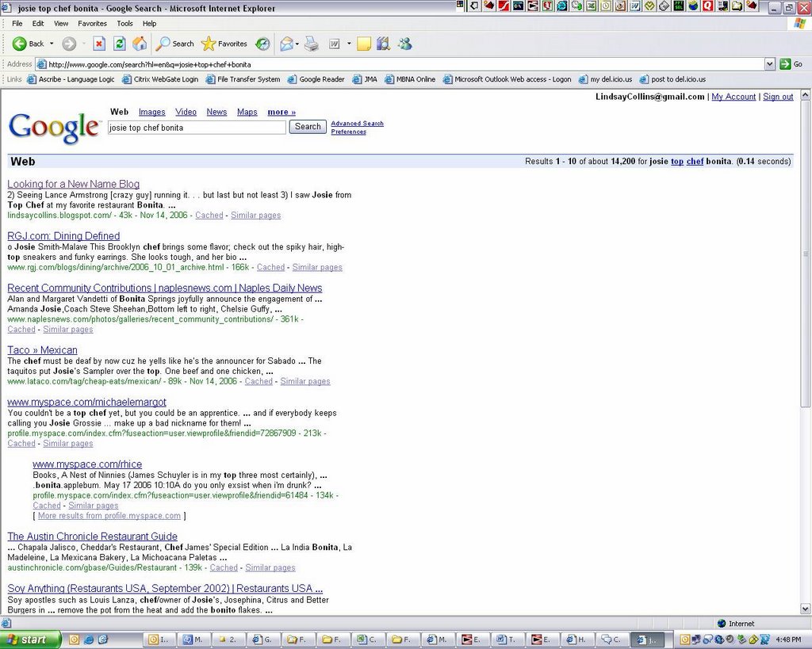Go to the Home page icon
Viewport: 812px width, 649px height.
pos(140,44)
